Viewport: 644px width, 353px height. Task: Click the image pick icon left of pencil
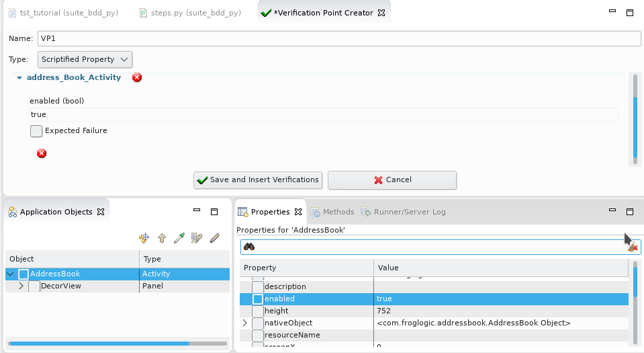pos(197,238)
